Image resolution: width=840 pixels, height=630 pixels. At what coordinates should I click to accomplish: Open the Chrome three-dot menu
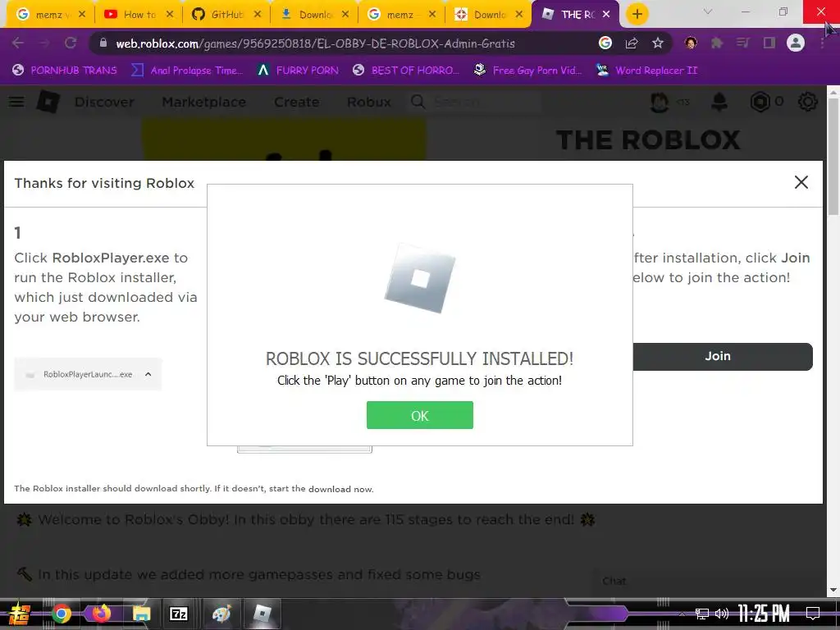coord(822,43)
